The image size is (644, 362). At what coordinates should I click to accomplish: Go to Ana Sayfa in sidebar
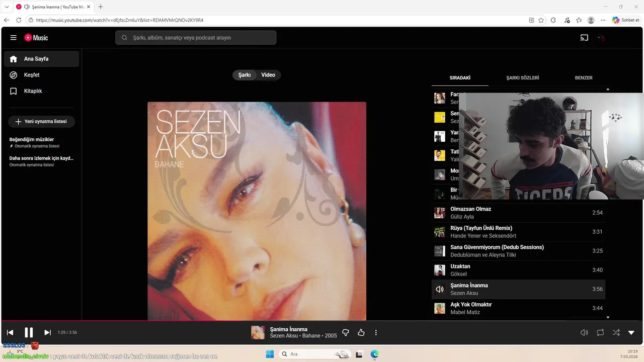click(42, 59)
